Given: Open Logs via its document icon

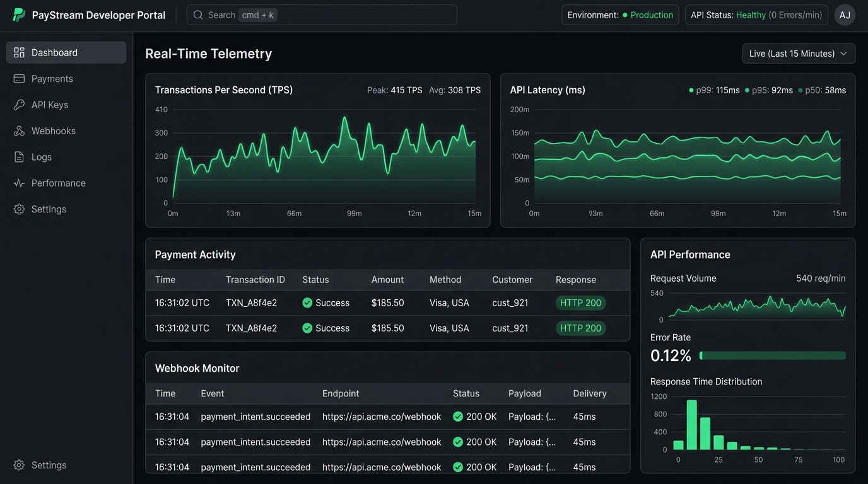Looking at the screenshot, I should (19, 157).
